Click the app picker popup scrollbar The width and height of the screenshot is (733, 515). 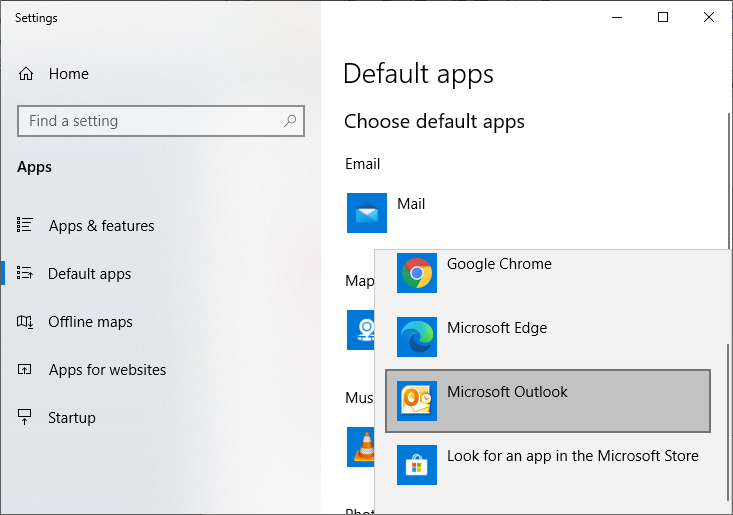(727, 423)
